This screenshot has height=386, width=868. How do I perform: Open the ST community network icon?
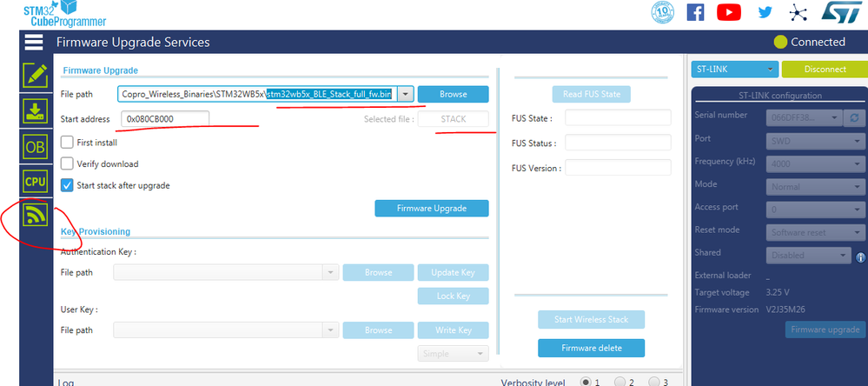pos(798,12)
